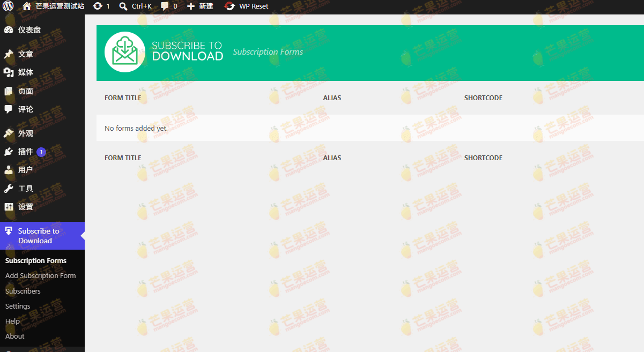Viewport: 644px width, 352px height.
Task: Click the WordPress logo icon
Action: [x=8, y=6]
